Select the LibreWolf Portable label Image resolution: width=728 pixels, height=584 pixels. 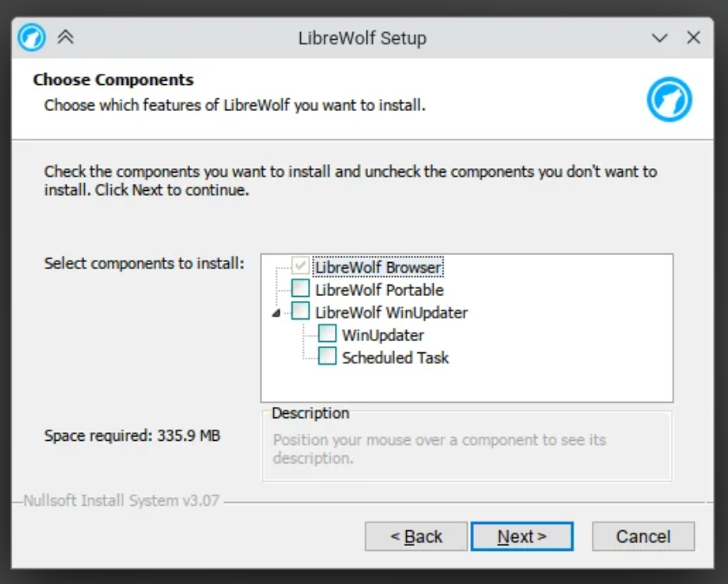click(379, 290)
